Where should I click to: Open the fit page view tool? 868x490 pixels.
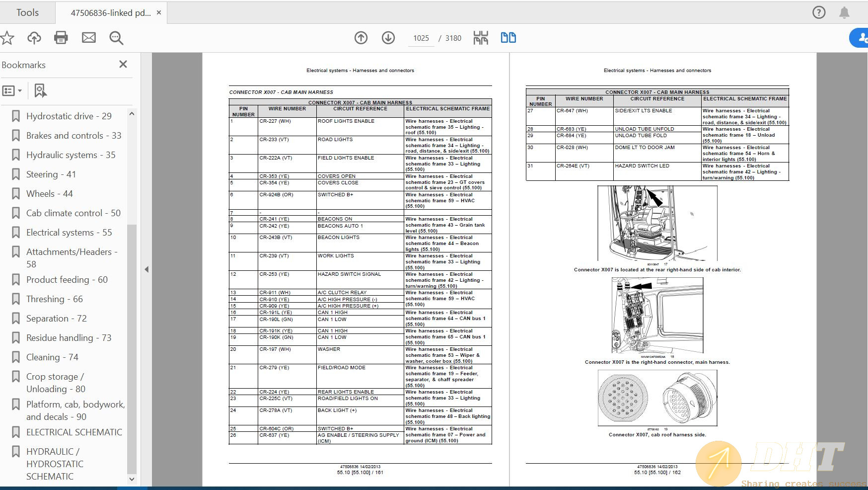pos(481,38)
